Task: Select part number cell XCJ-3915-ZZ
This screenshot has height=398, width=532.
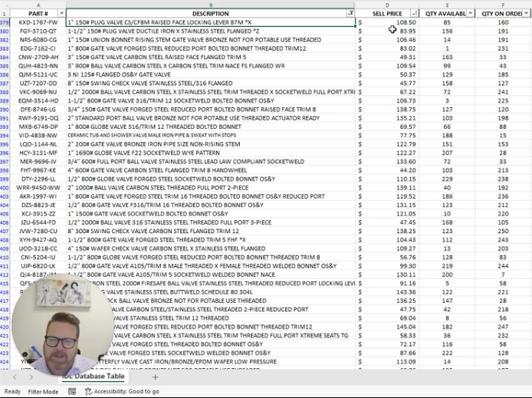Action: point(38,214)
